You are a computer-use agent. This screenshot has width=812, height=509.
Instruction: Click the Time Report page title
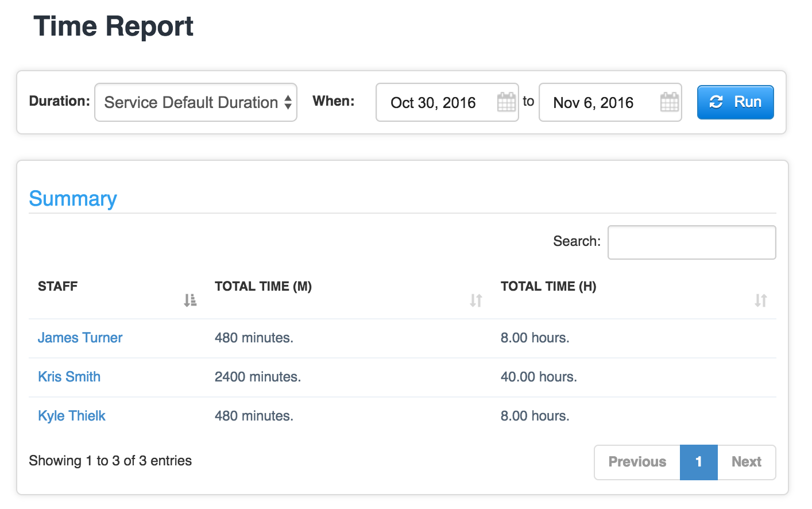pos(114,26)
